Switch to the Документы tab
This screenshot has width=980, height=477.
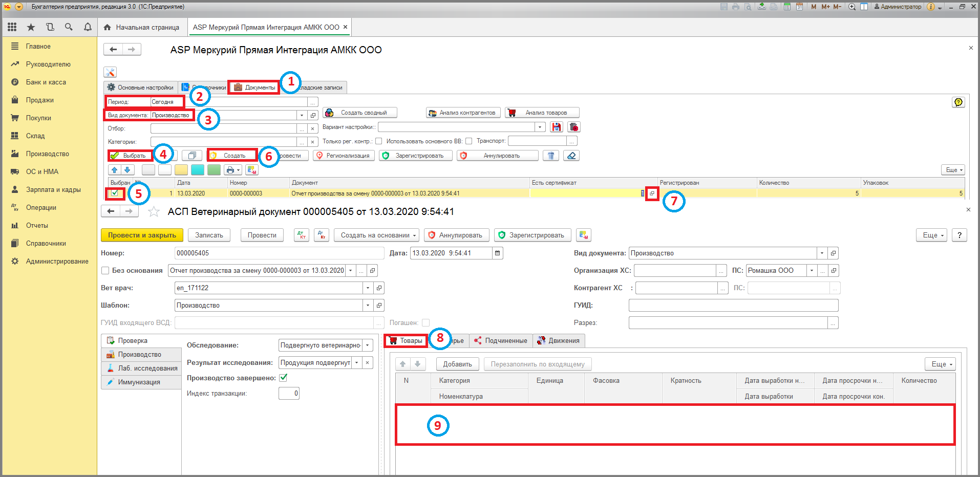(254, 88)
